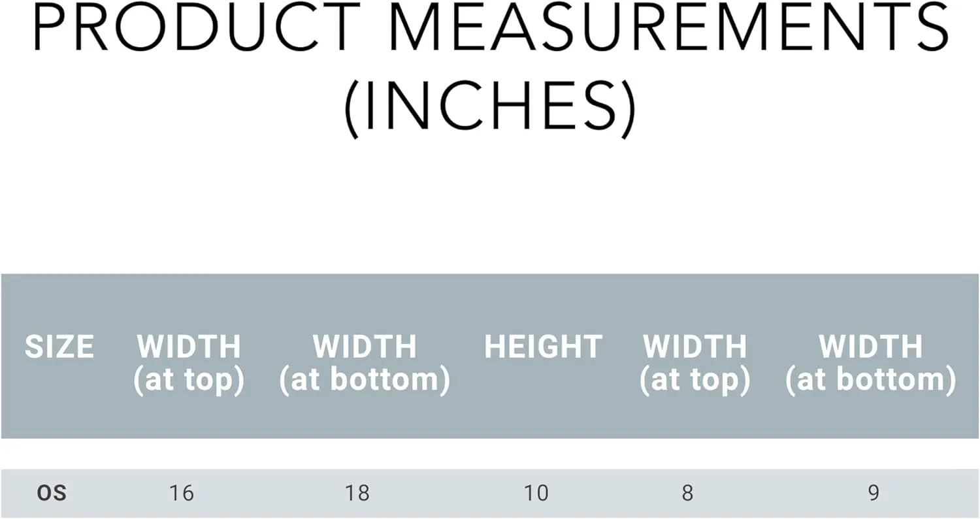
Task: Select the SIZE column header
Action: [x=59, y=347]
